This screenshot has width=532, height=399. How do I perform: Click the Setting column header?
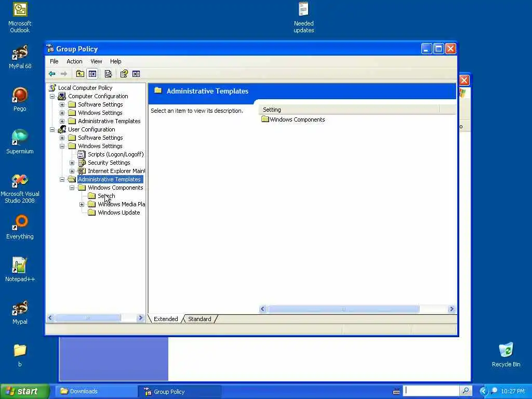click(349, 110)
